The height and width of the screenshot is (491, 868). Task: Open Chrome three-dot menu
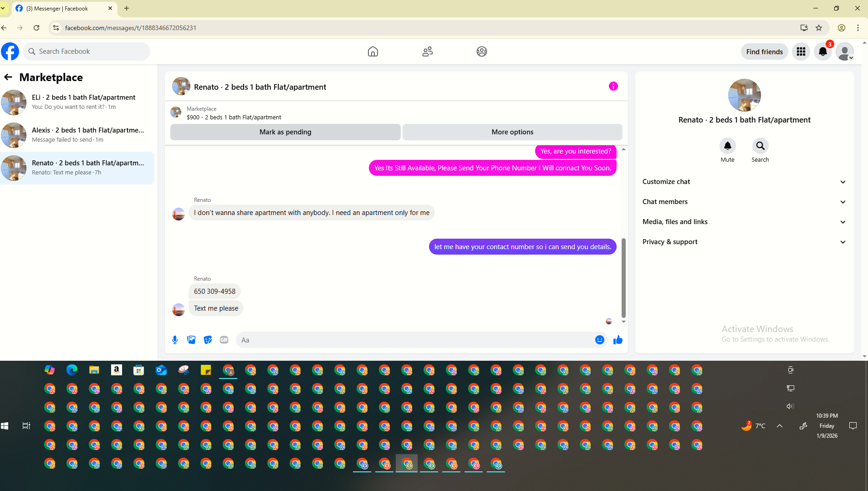(x=858, y=28)
